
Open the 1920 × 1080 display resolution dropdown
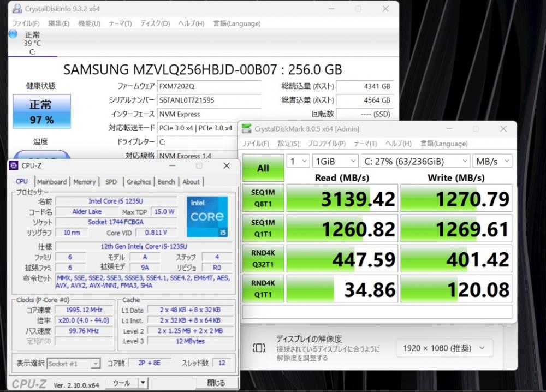pos(444,348)
